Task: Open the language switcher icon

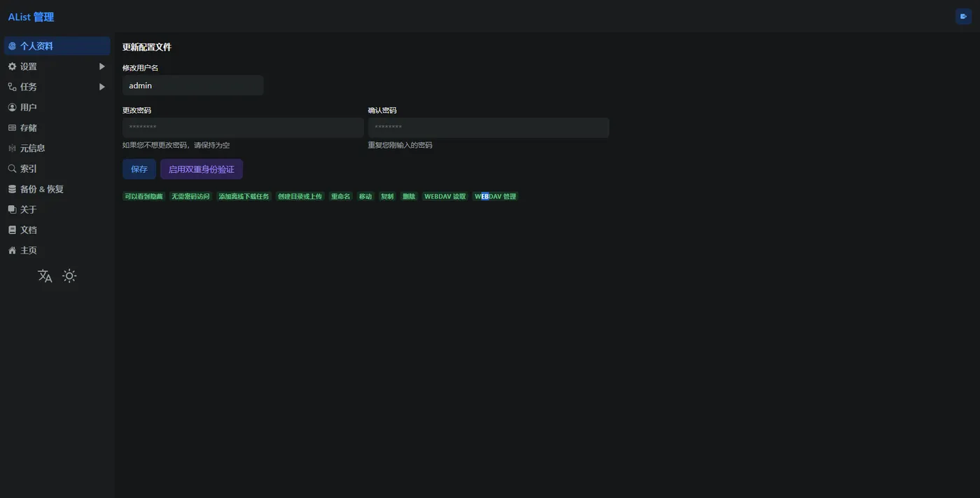Action: coord(45,276)
